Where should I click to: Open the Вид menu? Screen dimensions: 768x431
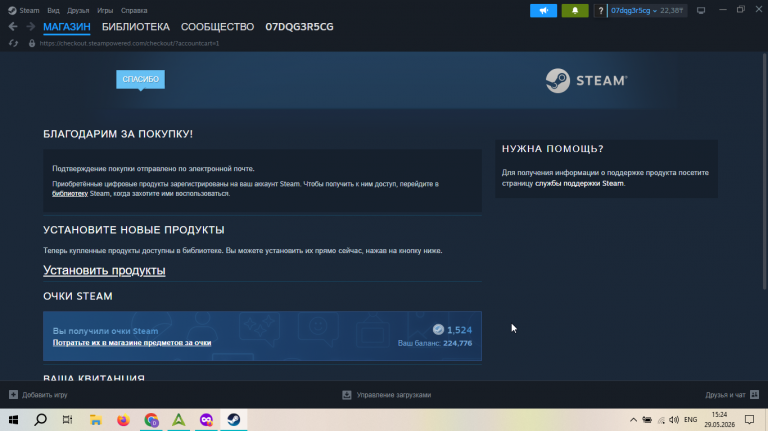[53, 10]
